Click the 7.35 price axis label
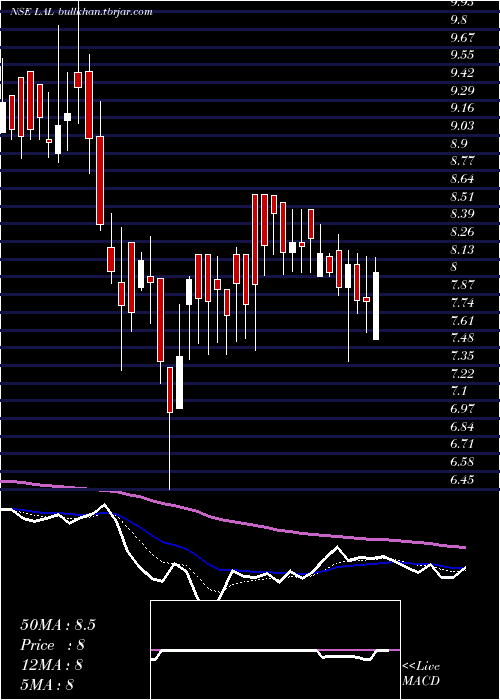Image resolution: width=500 pixels, height=700 pixels. coord(462,356)
